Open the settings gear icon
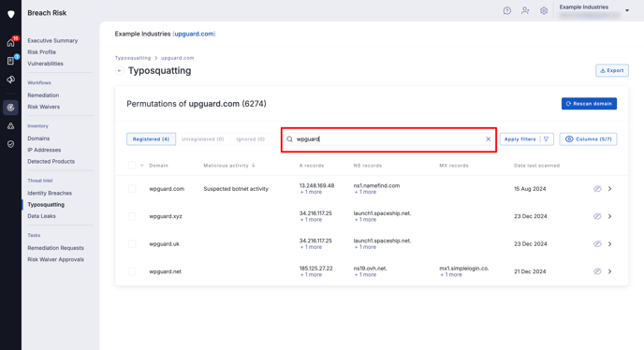 [x=544, y=10]
